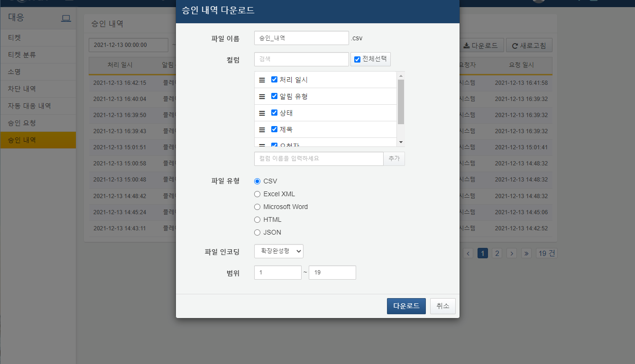
Task: Click the 파일 이름 input field
Action: 302,38
